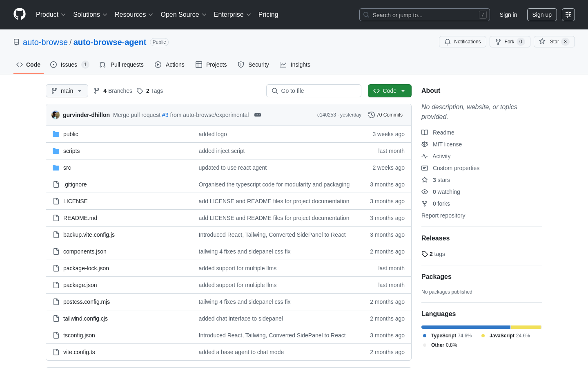588x368 pixels.
Task: Open pull request #3 link
Action: coord(165,115)
